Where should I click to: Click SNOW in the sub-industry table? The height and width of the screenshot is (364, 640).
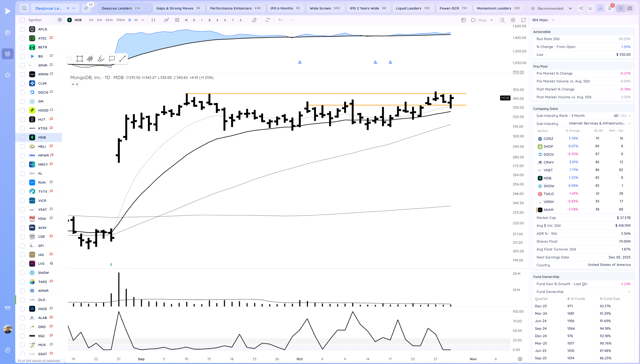click(x=549, y=186)
